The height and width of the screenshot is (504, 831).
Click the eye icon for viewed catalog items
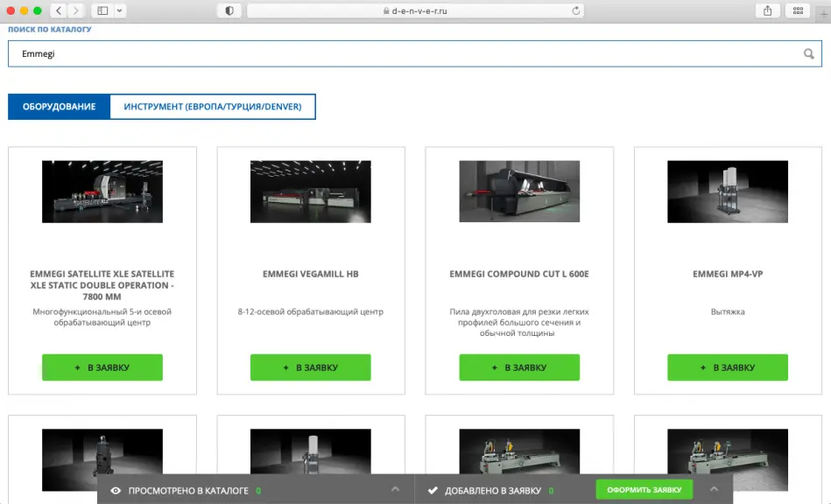click(x=116, y=491)
